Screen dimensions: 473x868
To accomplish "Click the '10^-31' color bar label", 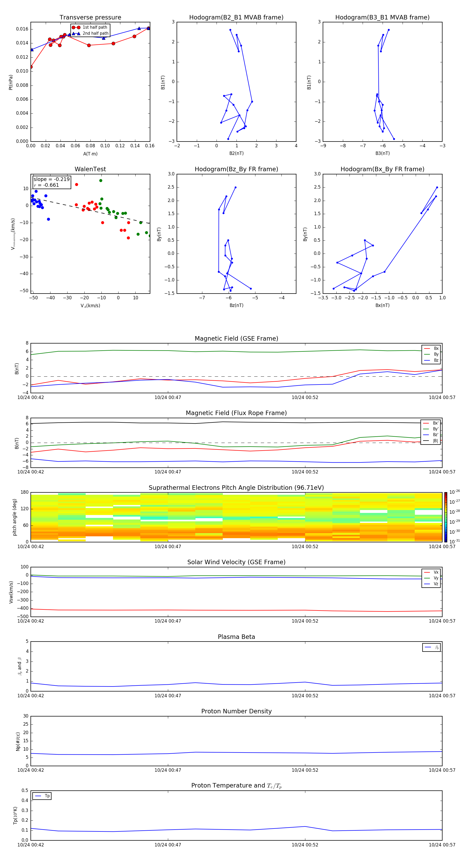I will pos(455,542).
